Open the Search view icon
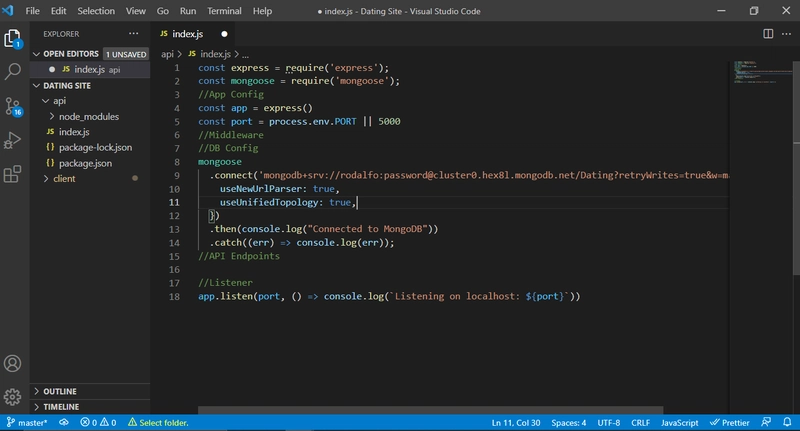This screenshot has height=431, width=800. click(x=13, y=71)
